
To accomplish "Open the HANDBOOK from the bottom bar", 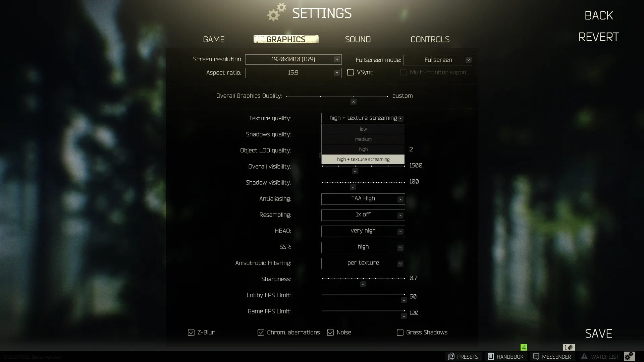I will point(505,357).
